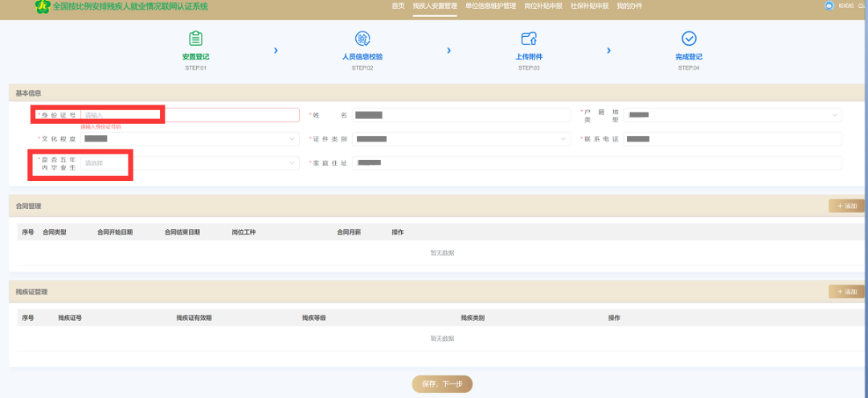Click the 身份证号 input field
The image size is (868, 398).
(121, 115)
